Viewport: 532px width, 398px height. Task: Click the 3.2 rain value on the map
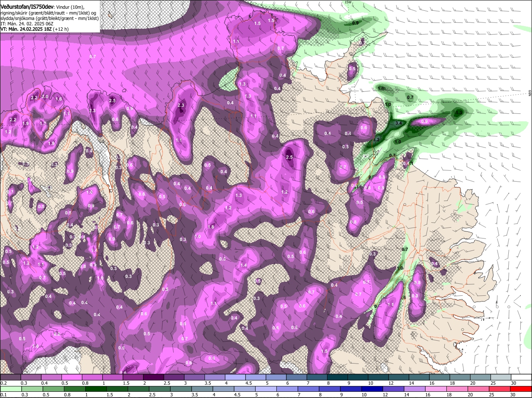click(377, 139)
